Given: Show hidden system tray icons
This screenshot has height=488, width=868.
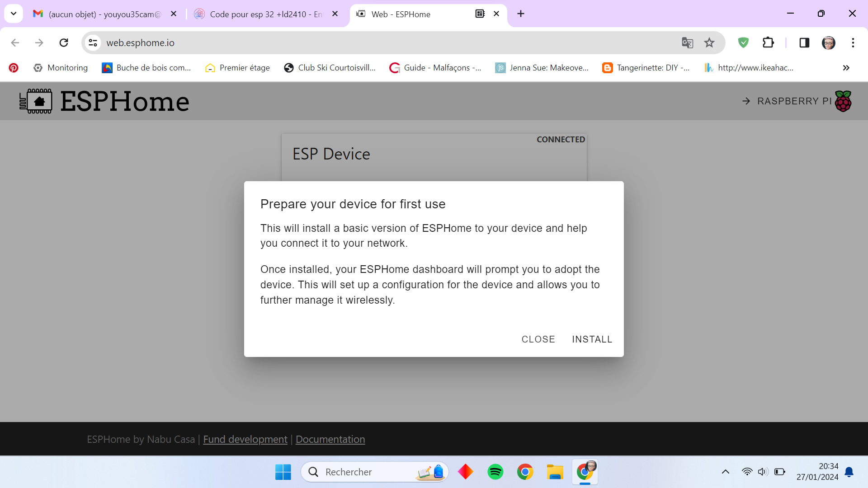Looking at the screenshot, I should point(726,472).
